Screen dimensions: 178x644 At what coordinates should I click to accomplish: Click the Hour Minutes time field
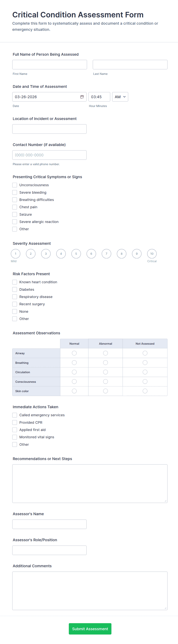[x=99, y=97]
